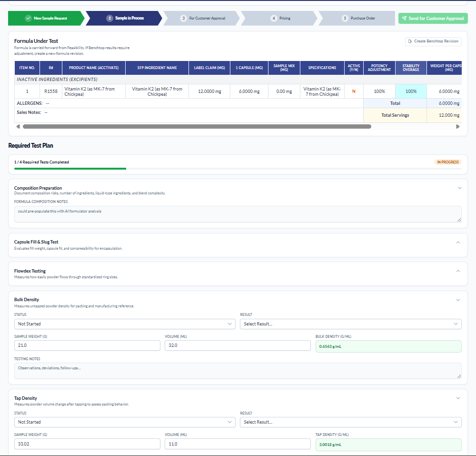Switch to the Pricing step

click(x=279, y=18)
